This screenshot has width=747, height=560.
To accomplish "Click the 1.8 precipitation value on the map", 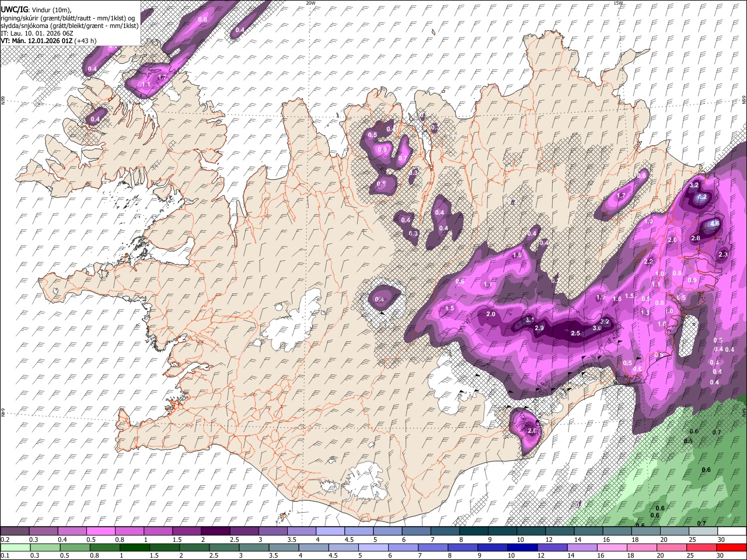I will (517, 255).
